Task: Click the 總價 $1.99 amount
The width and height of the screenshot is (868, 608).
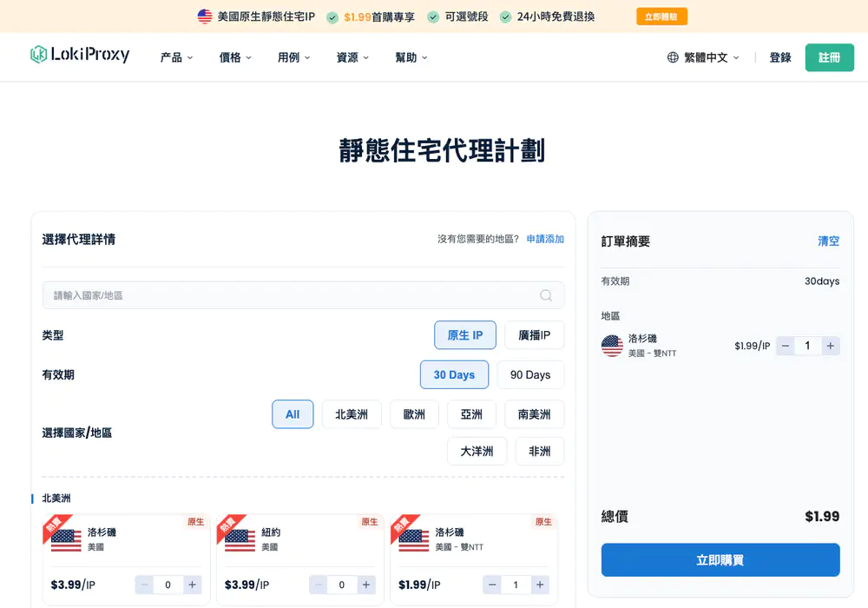Action: click(x=822, y=517)
